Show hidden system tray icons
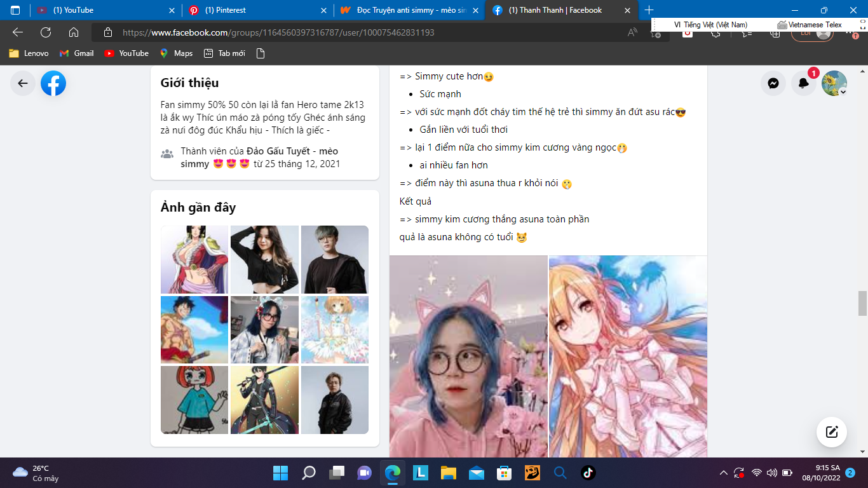The height and width of the screenshot is (488, 868). point(723,473)
